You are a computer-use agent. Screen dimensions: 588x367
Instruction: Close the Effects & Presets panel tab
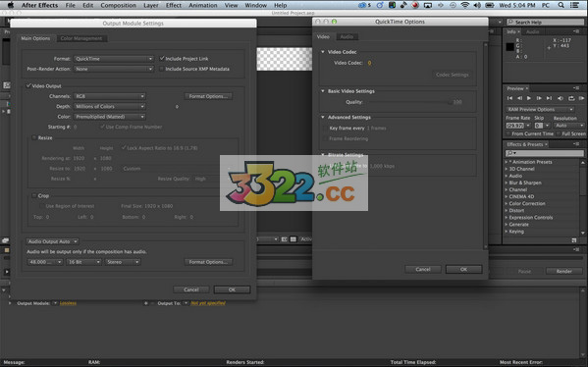546,144
